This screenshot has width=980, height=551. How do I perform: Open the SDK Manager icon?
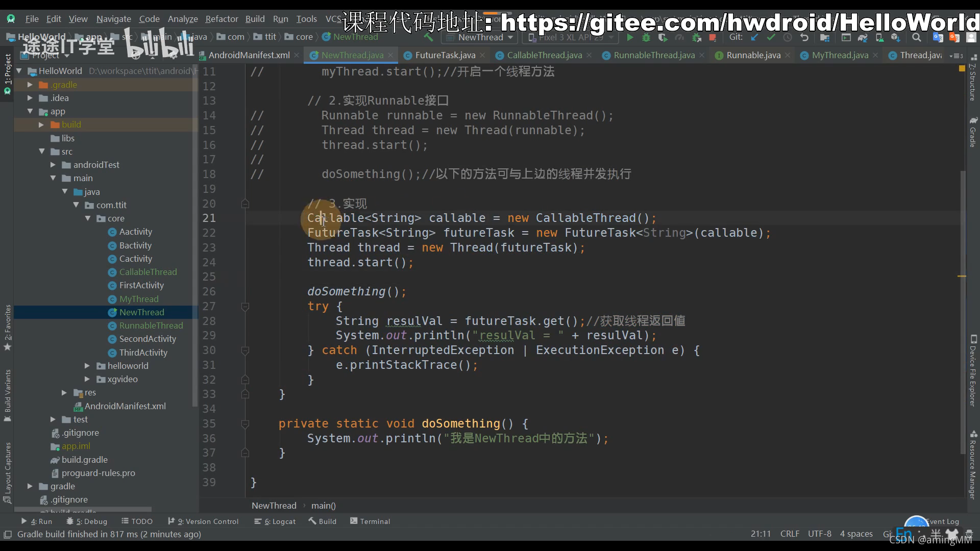click(895, 37)
